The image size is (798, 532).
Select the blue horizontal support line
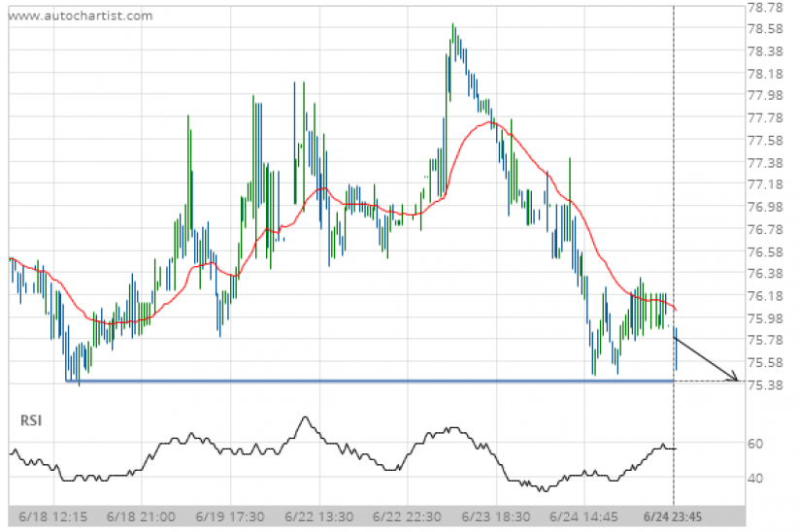click(370, 381)
